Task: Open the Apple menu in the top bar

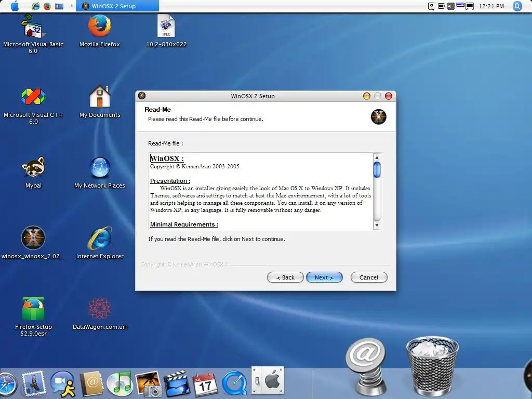Action: (15, 6)
